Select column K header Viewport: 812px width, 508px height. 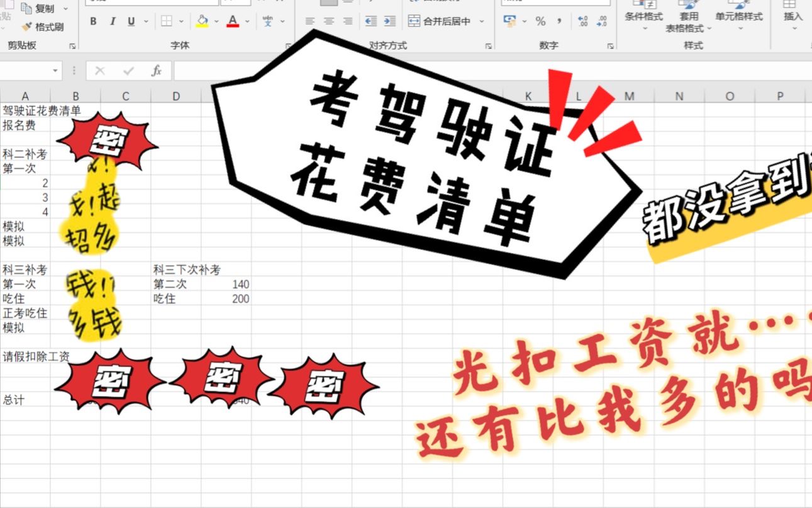pos(528,96)
